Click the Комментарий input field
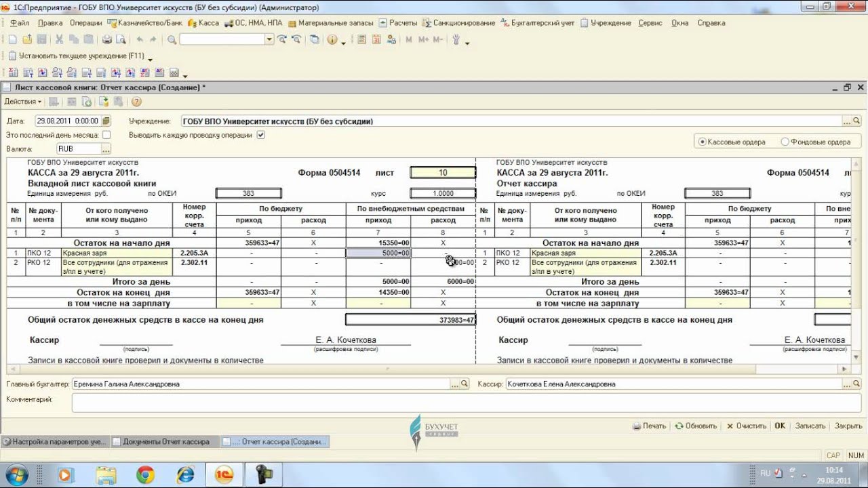868x488 pixels. coord(467,403)
